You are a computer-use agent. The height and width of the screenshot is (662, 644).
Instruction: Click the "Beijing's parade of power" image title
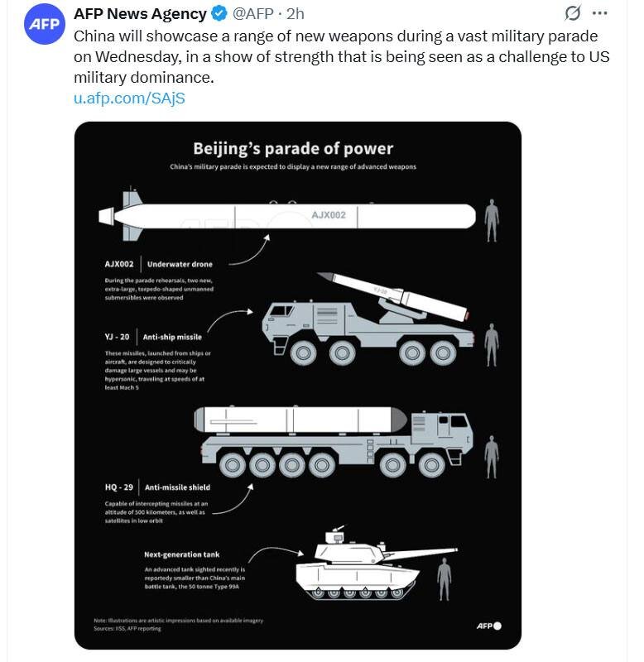coord(293,149)
